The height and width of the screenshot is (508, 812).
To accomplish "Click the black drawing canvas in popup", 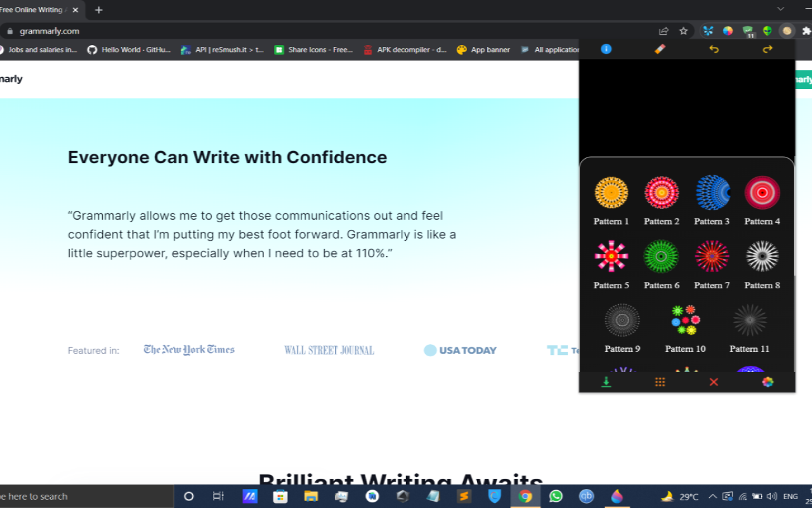I will tap(687, 108).
